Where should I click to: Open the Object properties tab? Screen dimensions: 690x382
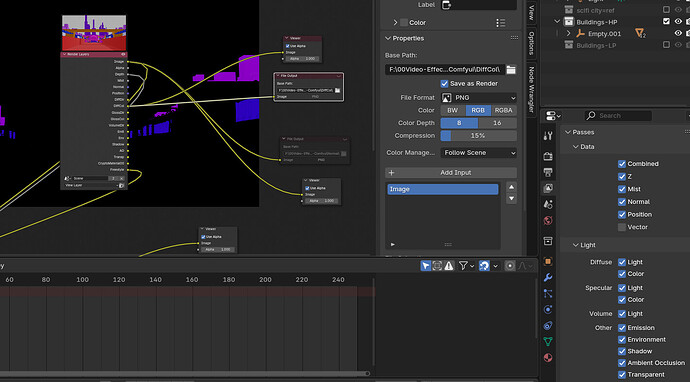tap(548, 261)
